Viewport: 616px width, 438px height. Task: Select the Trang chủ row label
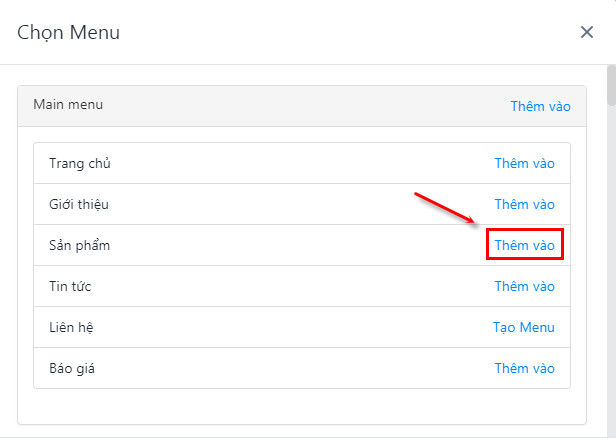74,163
